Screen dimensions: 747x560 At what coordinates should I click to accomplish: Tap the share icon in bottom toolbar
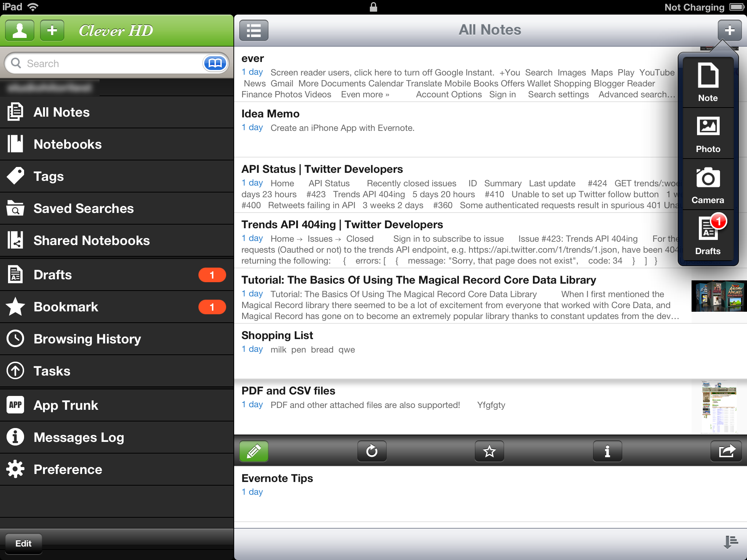coord(725,451)
